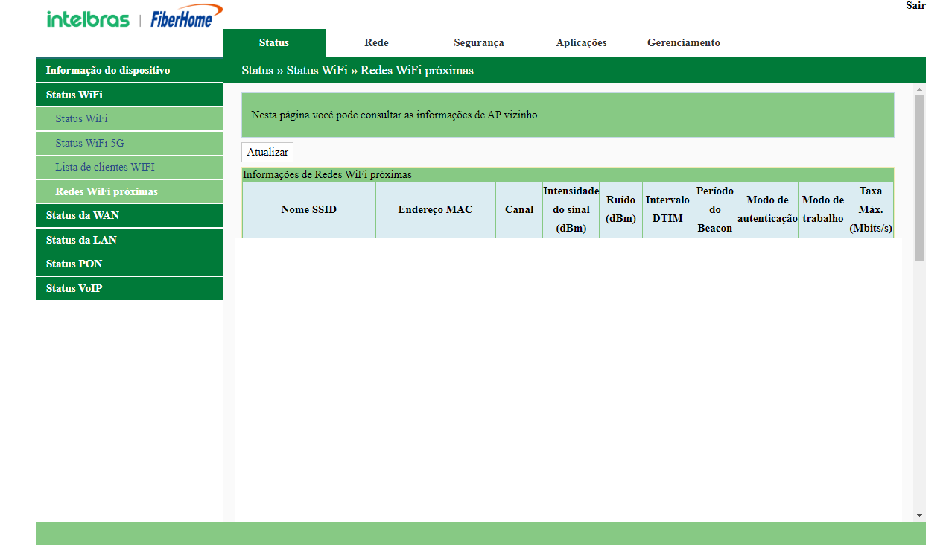Select Redes WiFi próximas sidebar item
949x560 pixels.
(x=130, y=191)
